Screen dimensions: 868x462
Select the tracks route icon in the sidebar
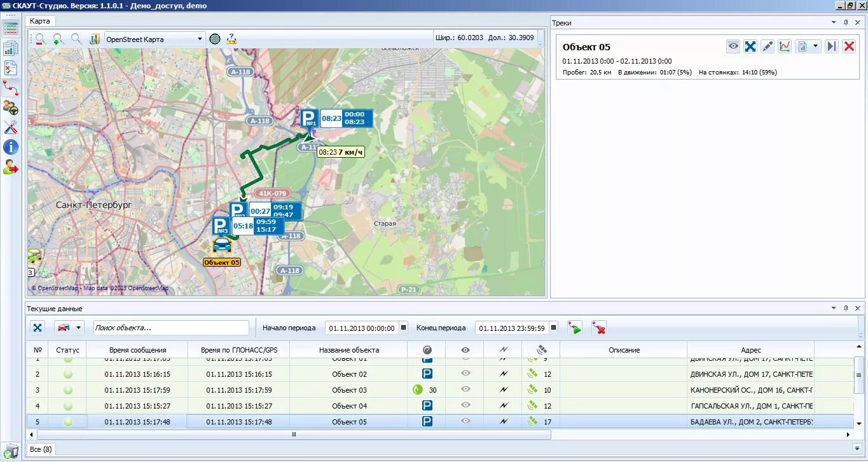coord(10,88)
